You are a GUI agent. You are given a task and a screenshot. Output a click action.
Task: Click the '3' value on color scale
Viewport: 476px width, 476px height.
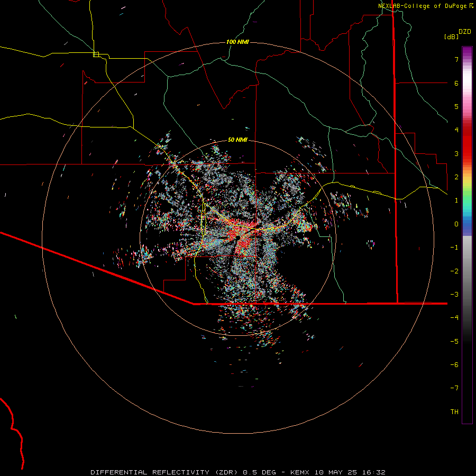[x=456, y=153]
